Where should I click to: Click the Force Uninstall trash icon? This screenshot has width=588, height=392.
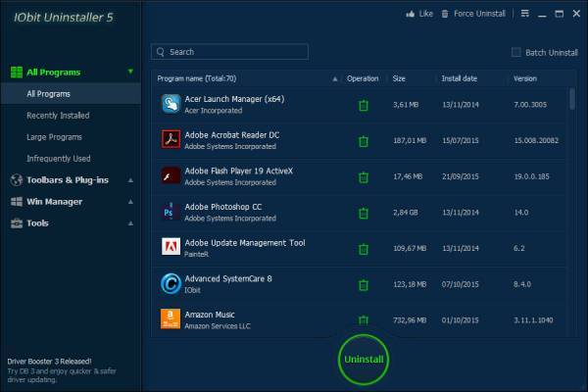(x=445, y=14)
